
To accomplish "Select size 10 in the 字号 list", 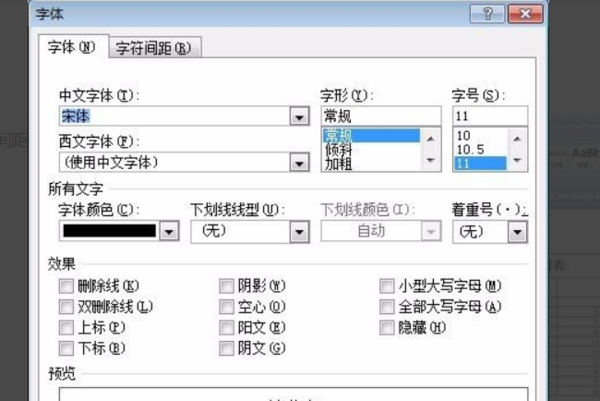I will [x=480, y=135].
